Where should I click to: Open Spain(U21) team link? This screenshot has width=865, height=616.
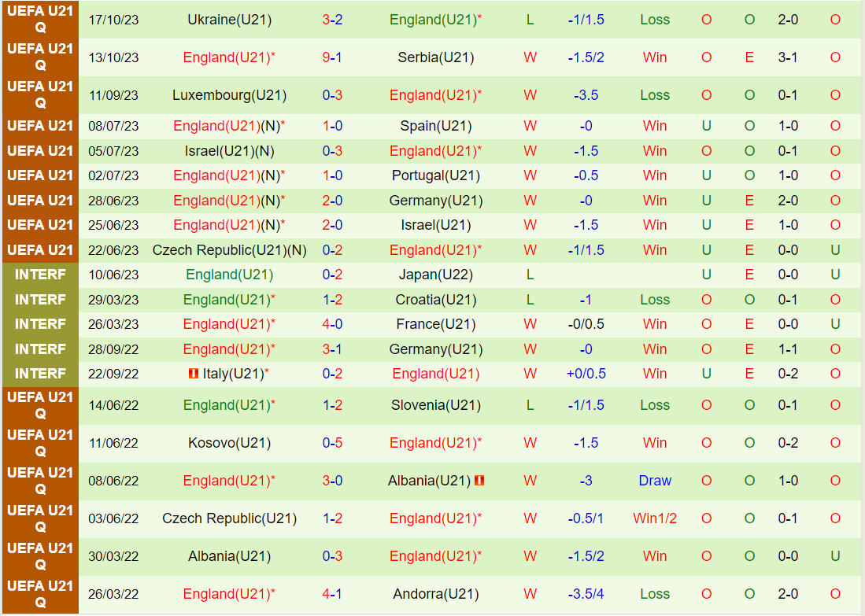(436, 127)
